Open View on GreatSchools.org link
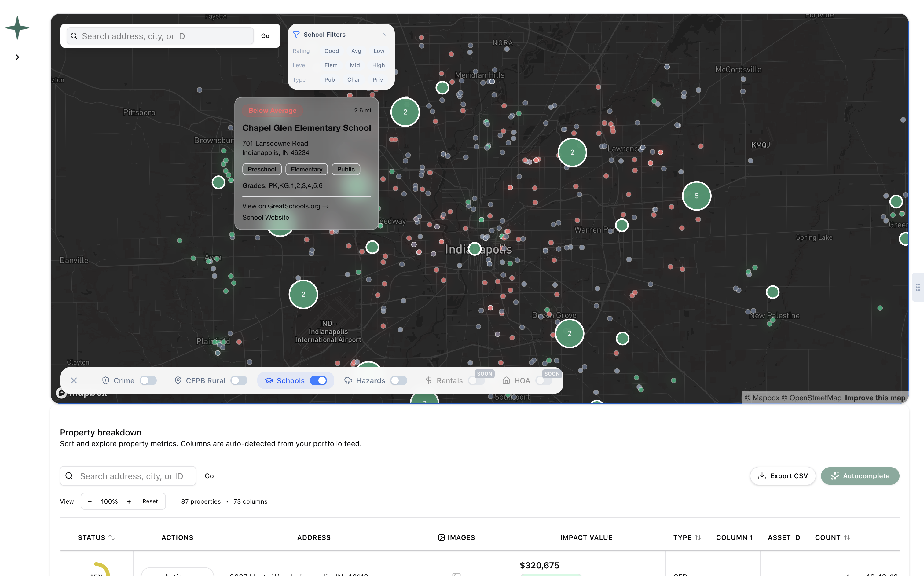The image size is (924, 576). (x=285, y=206)
